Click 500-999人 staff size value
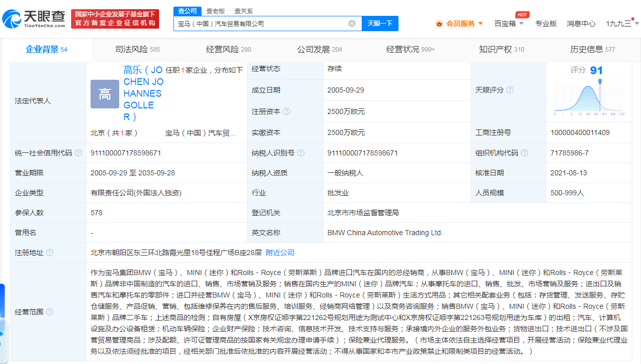The height and width of the screenshot is (364, 641). (567, 193)
